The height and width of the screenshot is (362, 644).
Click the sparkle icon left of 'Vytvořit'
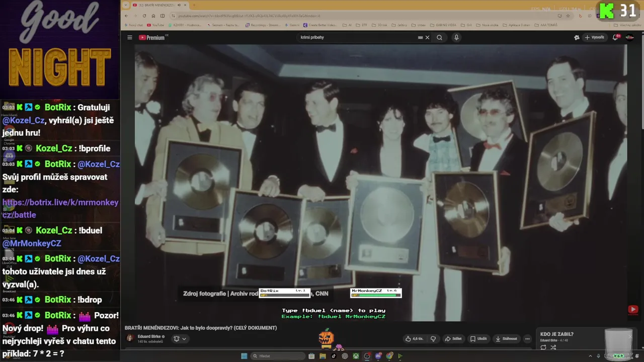coord(577,37)
